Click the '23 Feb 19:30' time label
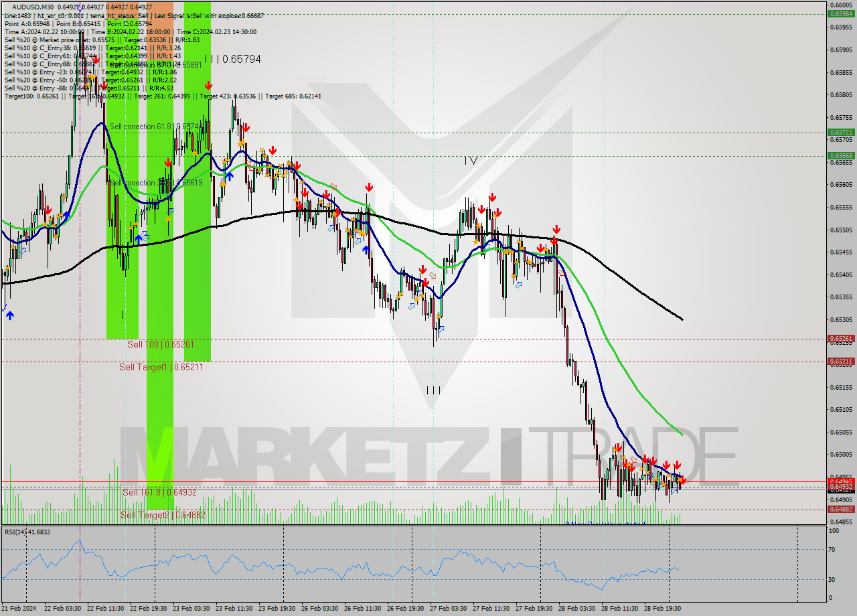 [x=277, y=609]
